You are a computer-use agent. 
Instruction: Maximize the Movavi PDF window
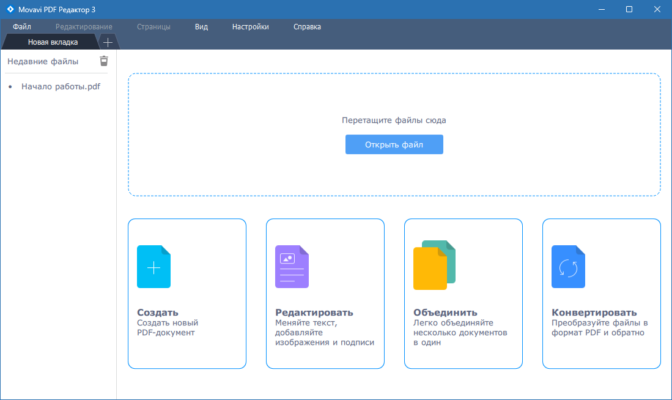(x=629, y=9)
